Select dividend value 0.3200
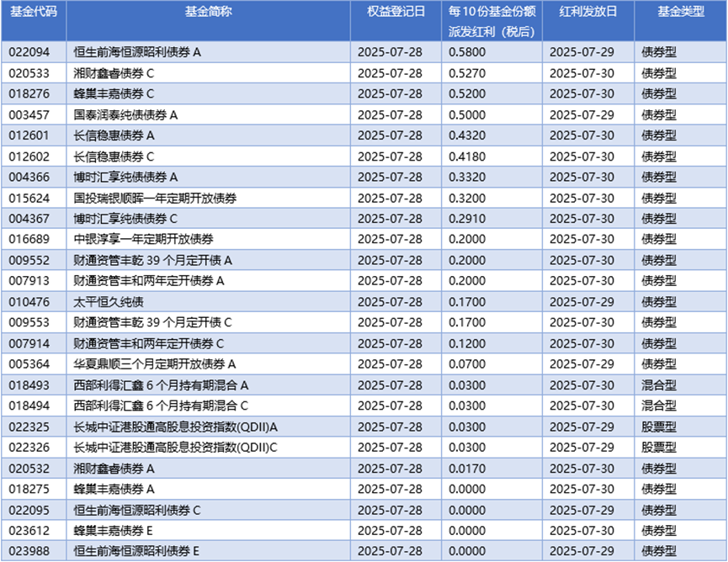Viewport: 728px width, 562px height. point(467,199)
